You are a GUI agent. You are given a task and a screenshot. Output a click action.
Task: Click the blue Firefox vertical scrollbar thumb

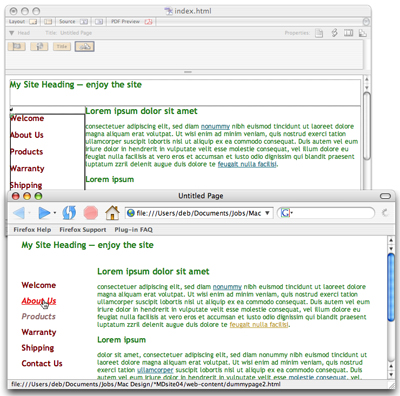[x=391, y=287]
